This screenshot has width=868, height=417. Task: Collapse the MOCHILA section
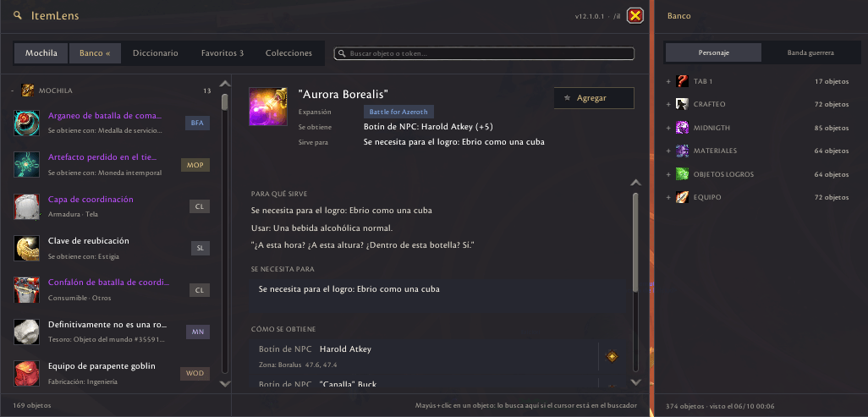pyautogui.click(x=13, y=91)
